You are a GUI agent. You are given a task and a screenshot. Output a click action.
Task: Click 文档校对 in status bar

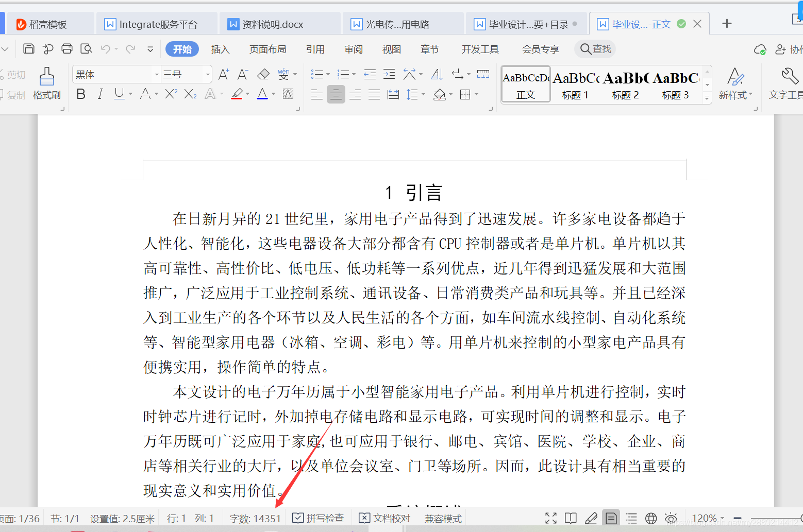385,518
